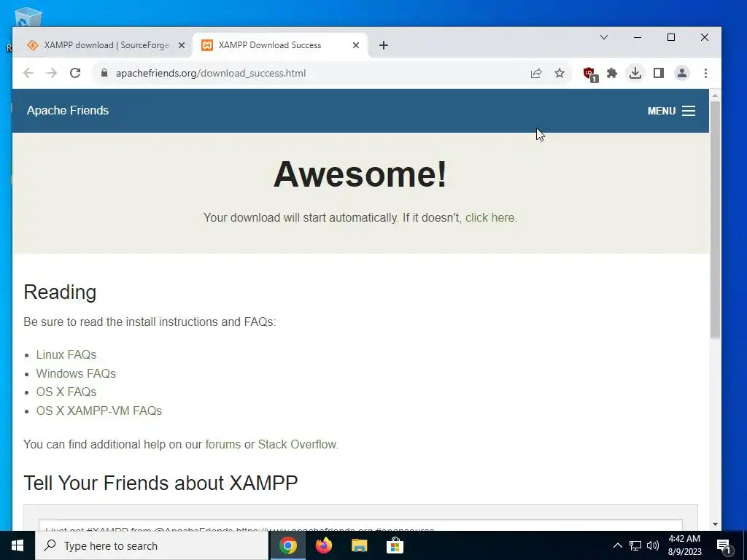Viewport: 747px width, 560px height.
Task: Click the page vertical scrollbar thumb
Action: pos(715,219)
